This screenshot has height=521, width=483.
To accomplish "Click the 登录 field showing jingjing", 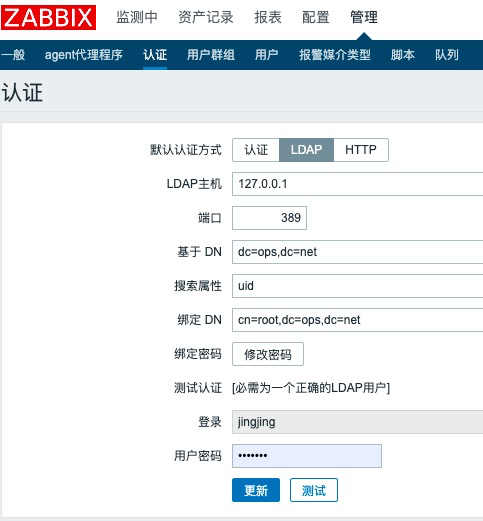I will [x=357, y=422].
